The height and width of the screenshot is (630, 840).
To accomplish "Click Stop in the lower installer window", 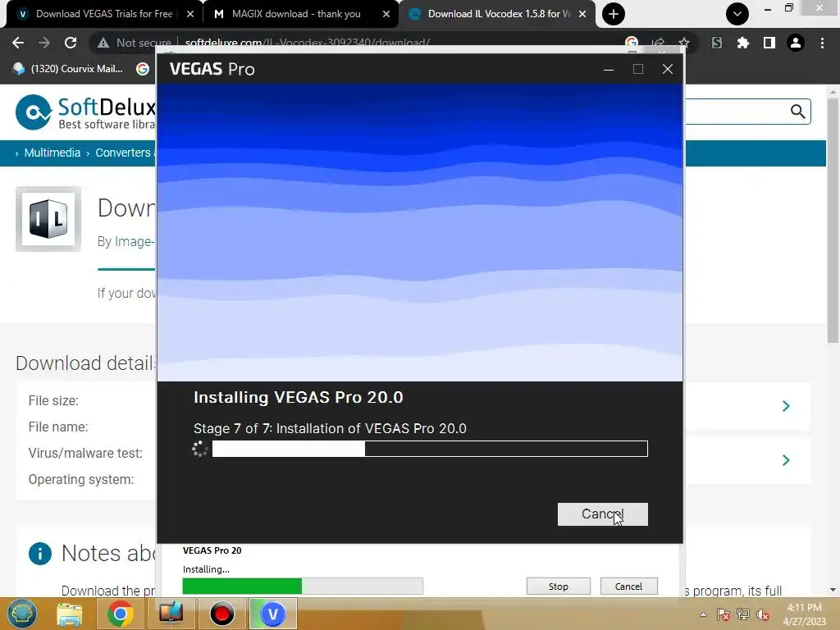I will tap(558, 586).
